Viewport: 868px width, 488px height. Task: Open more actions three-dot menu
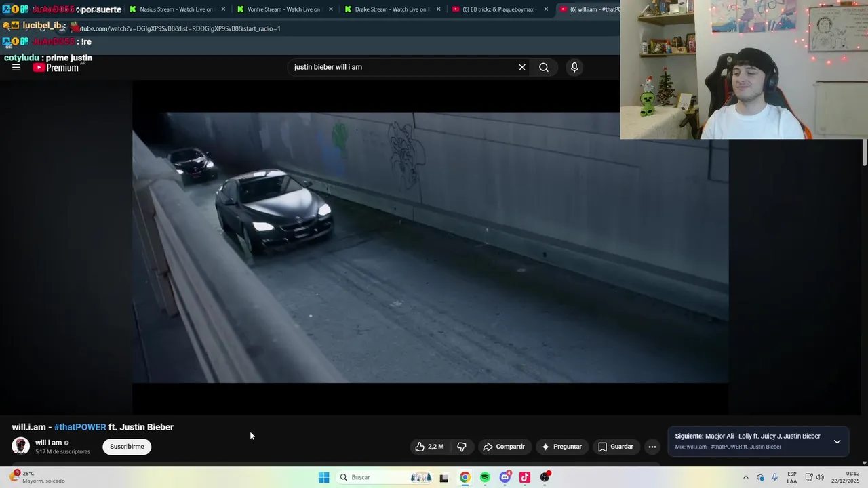[x=652, y=447]
